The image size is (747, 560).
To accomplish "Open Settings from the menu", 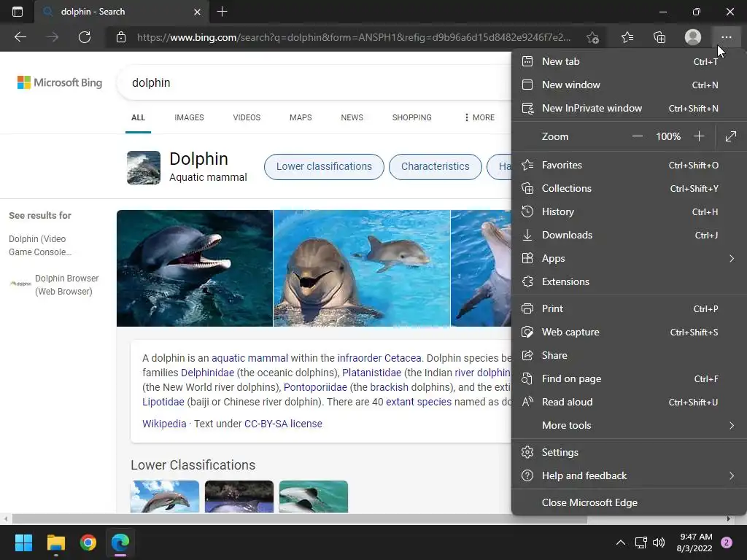I will click(x=629, y=452).
